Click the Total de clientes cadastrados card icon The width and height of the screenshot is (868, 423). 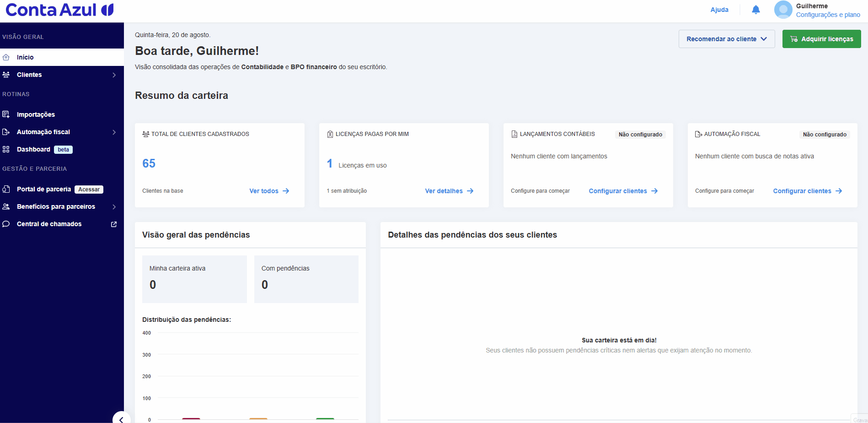[x=146, y=134]
